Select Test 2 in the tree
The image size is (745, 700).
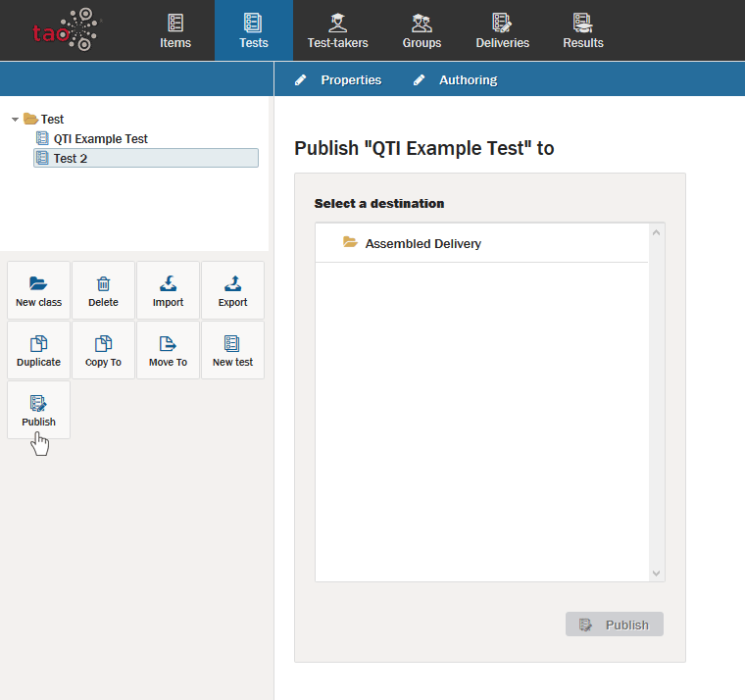[71, 158]
